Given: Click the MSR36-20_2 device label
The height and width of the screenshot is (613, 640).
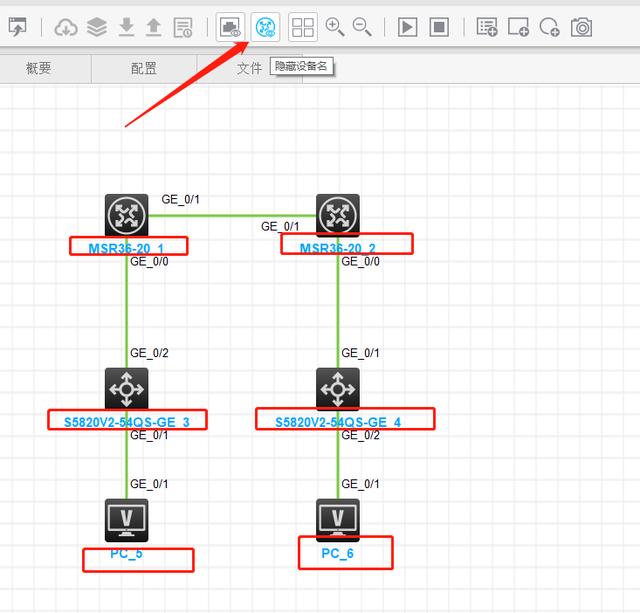Looking at the screenshot, I should (338, 248).
